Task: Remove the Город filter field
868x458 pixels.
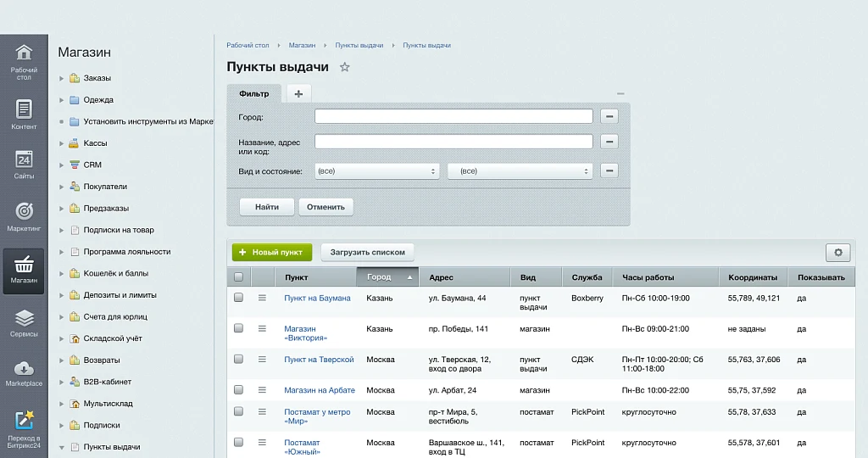Action: coord(609,116)
